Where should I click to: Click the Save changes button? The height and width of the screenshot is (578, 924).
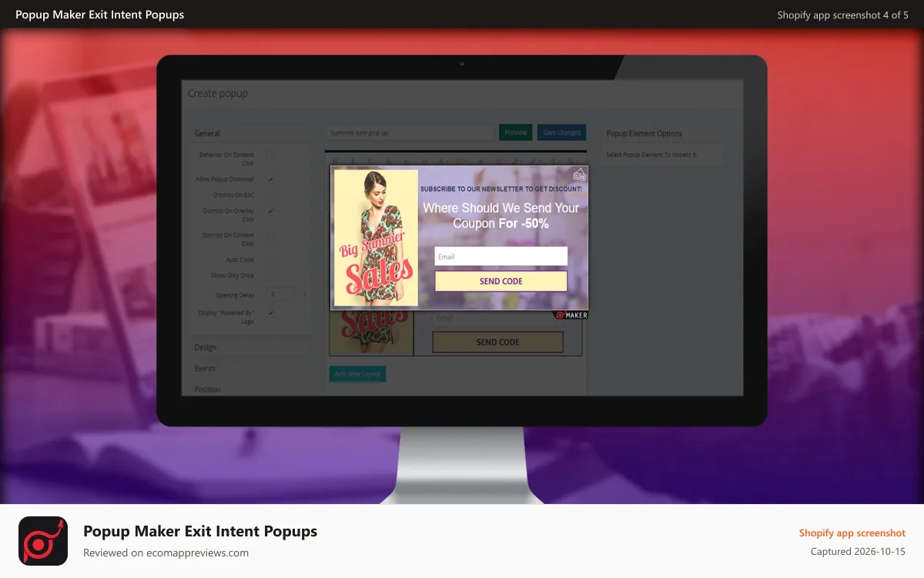pyautogui.click(x=561, y=133)
